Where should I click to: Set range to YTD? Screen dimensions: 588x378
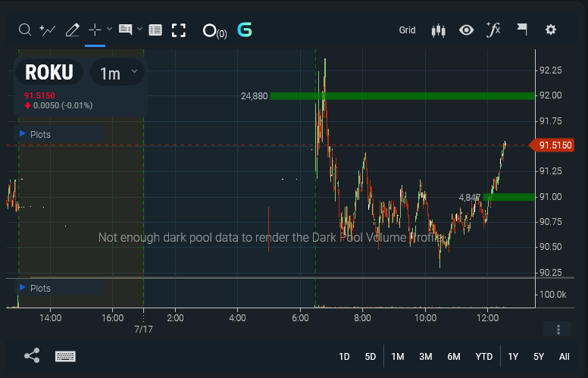coord(484,357)
